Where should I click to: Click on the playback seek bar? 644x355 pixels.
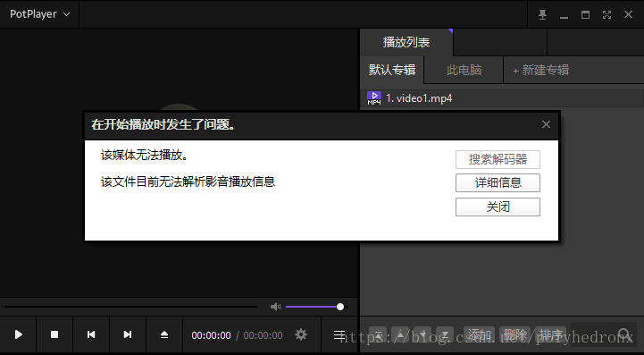point(131,307)
